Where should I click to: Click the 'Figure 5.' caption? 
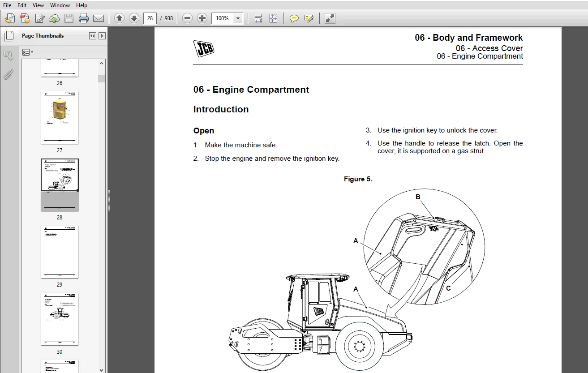point(358,179)
